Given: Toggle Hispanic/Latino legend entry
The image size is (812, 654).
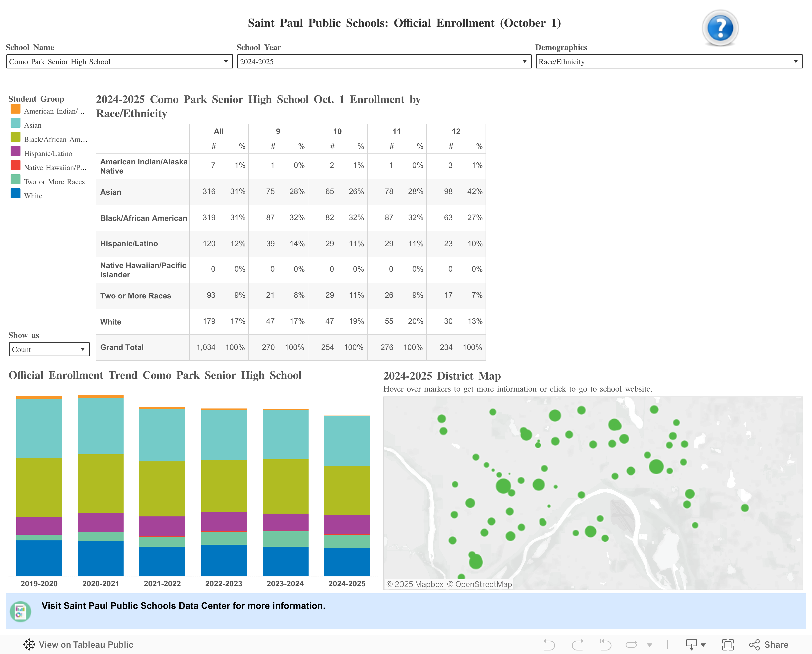Looking at the screenshot, I should tap(48, 153).
